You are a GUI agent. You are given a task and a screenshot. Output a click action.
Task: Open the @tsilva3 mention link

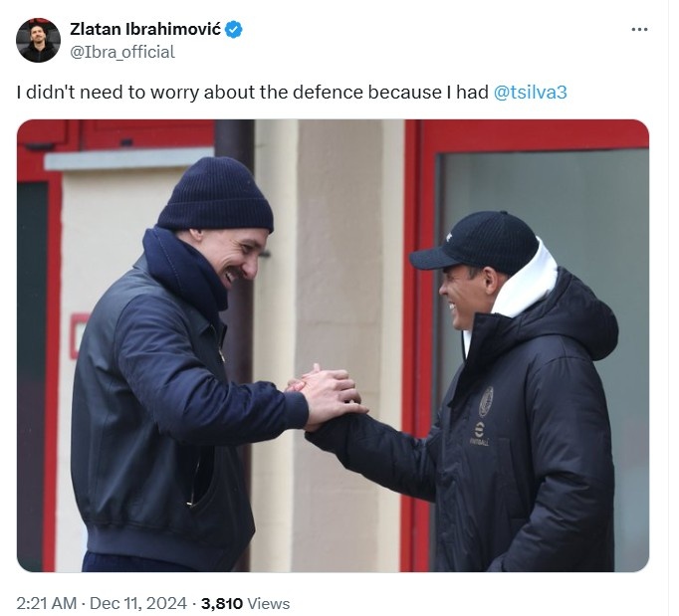coord(530,93)
